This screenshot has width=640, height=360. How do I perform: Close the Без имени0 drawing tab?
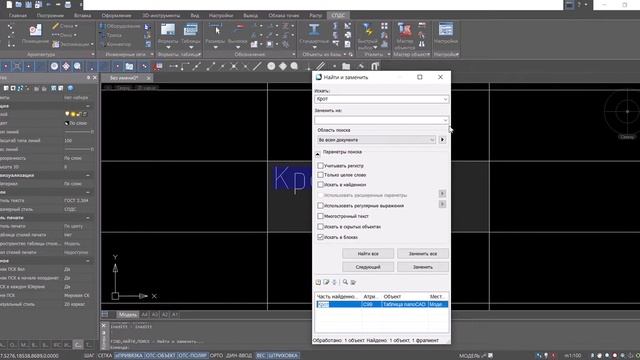pyautogui.click(x=149, y=78)
